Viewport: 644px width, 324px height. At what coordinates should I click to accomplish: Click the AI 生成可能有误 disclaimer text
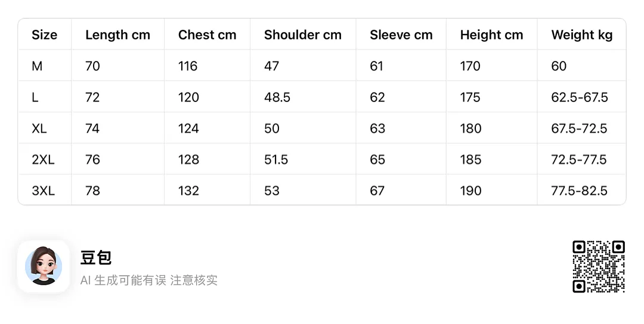click(x=123, y=280)
